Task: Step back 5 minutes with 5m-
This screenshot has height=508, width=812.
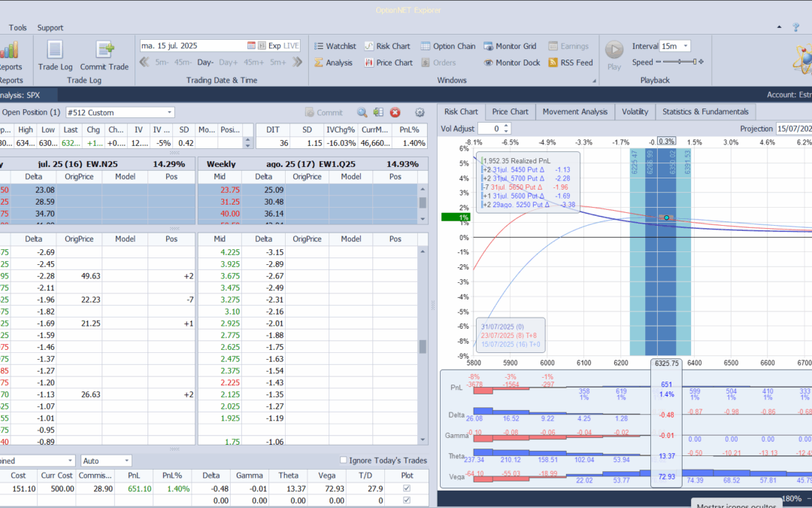Action: 162,62
